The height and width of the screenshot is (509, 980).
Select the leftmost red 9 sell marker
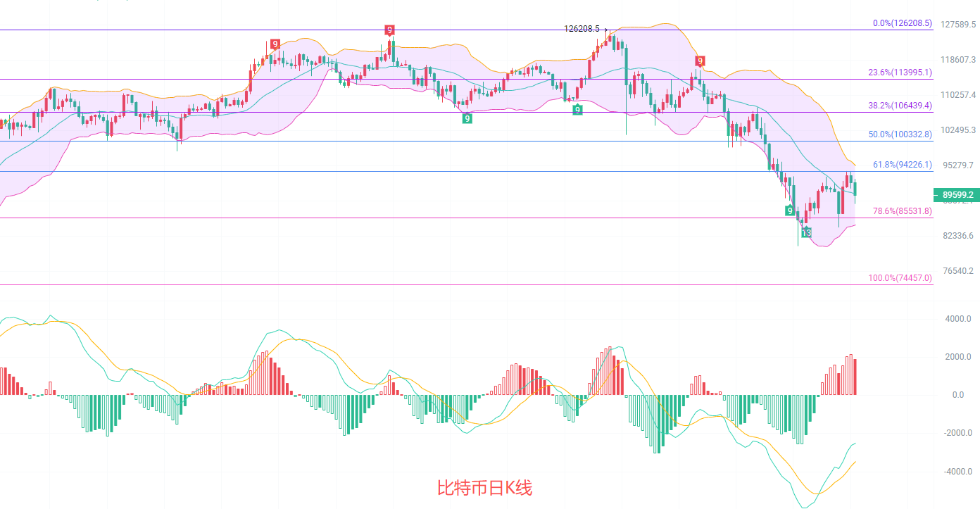pyautogui.click(x=275, y=44)
